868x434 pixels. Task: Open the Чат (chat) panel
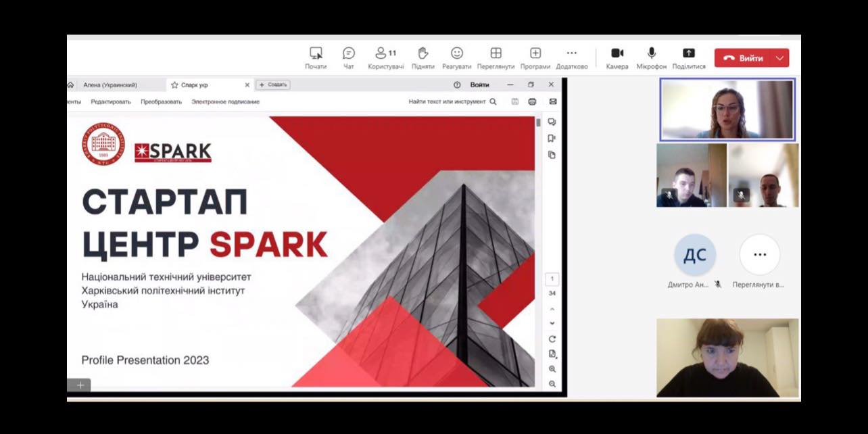click(348, 53)
